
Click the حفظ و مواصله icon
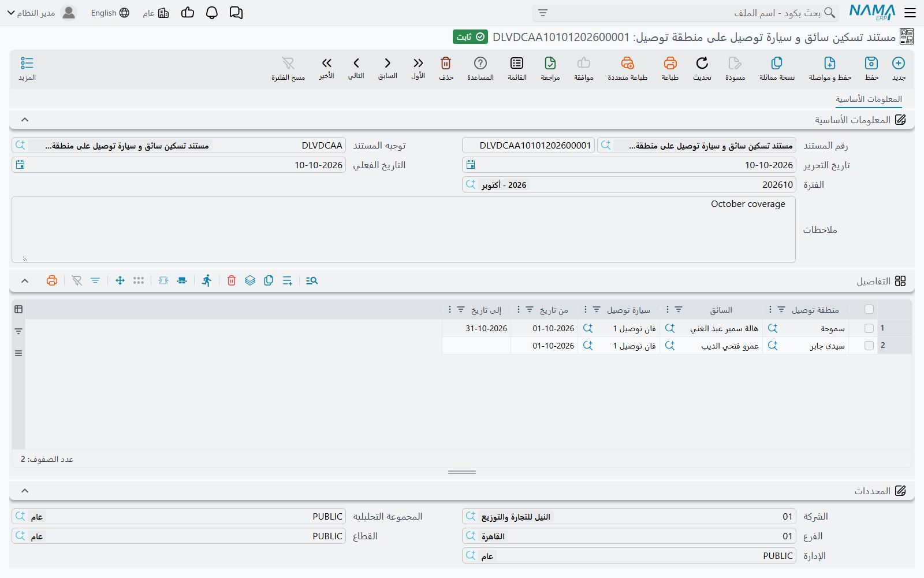tap(830, 63)
